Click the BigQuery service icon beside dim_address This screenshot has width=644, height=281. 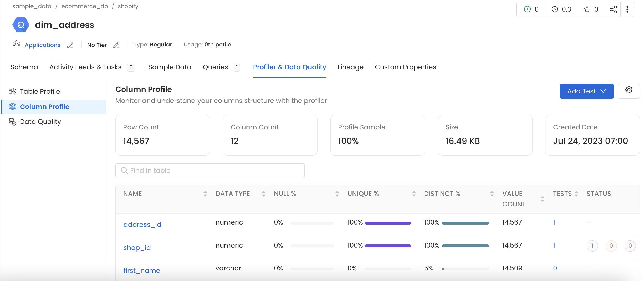click(21, 25)
